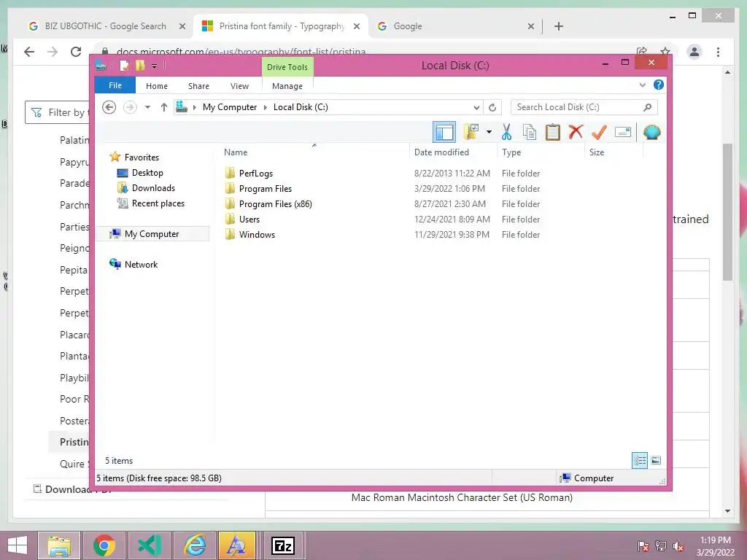Click the Classic Shell settings icon
This screenshot has width=747, height=560.
point(651,132)
